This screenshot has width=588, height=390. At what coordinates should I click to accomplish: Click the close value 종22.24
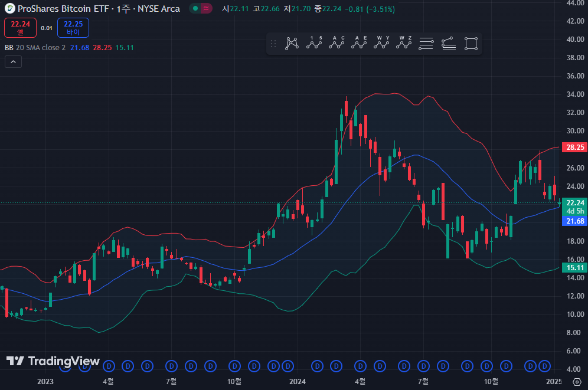(328, 9)
